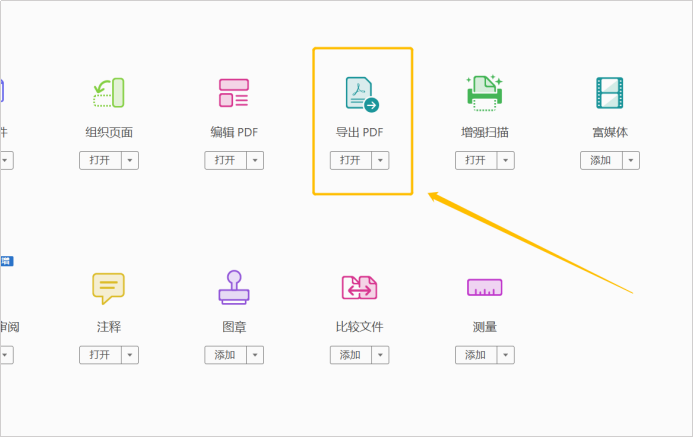Click 添加 under 富媒体
Viewport: 694px width, 438px height.
[x=601, y=160]
